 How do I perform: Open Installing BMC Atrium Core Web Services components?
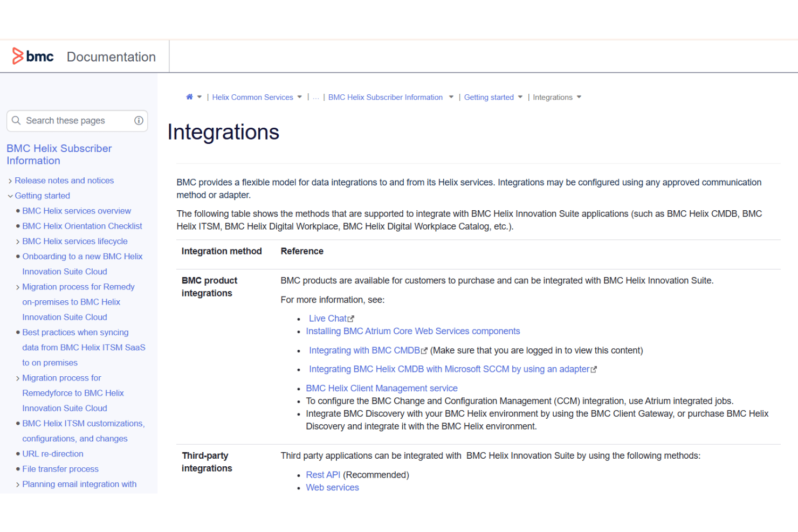(x=413, y=331)
